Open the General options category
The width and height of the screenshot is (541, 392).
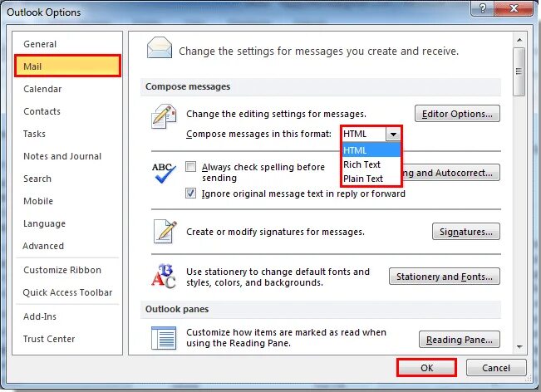click(67, 44)
